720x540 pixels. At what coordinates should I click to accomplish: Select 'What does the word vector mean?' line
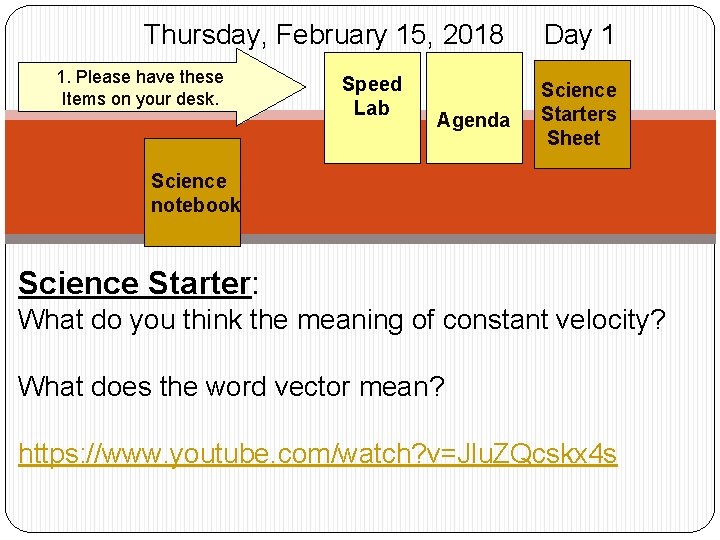pos(230,386)
